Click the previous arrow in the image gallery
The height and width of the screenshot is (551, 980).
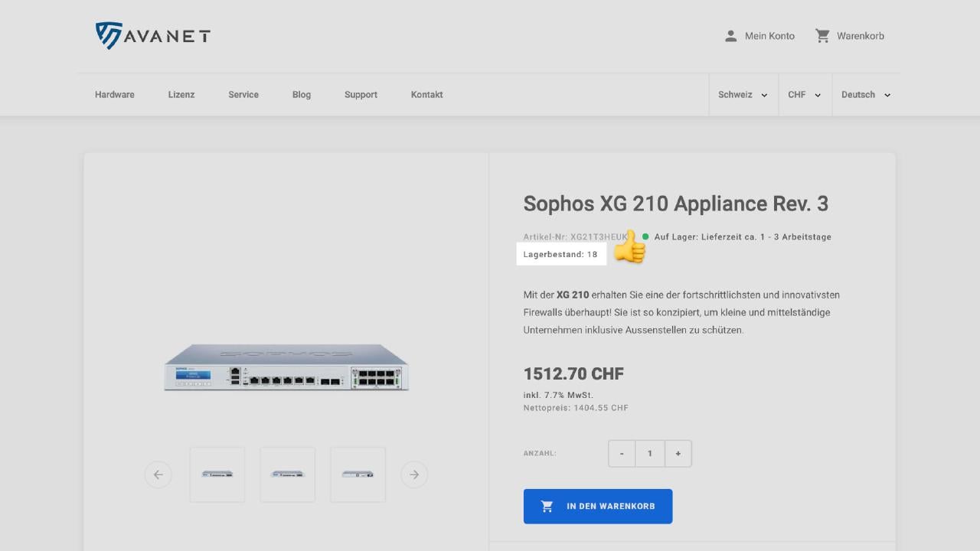pyautogui.click(x=158, y=474)
